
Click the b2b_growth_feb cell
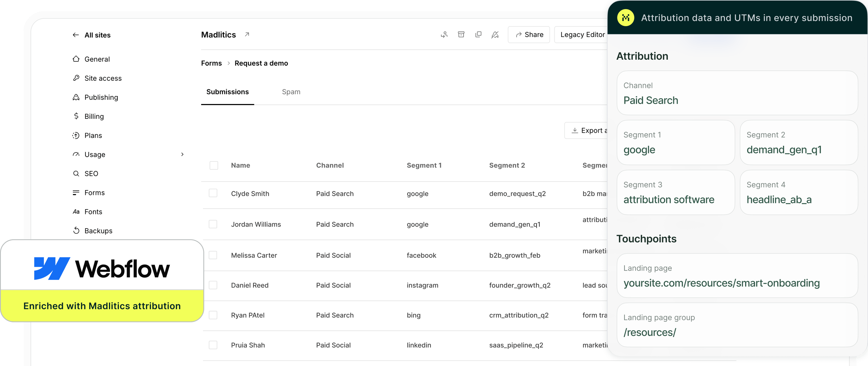click(x=514, y=255)
